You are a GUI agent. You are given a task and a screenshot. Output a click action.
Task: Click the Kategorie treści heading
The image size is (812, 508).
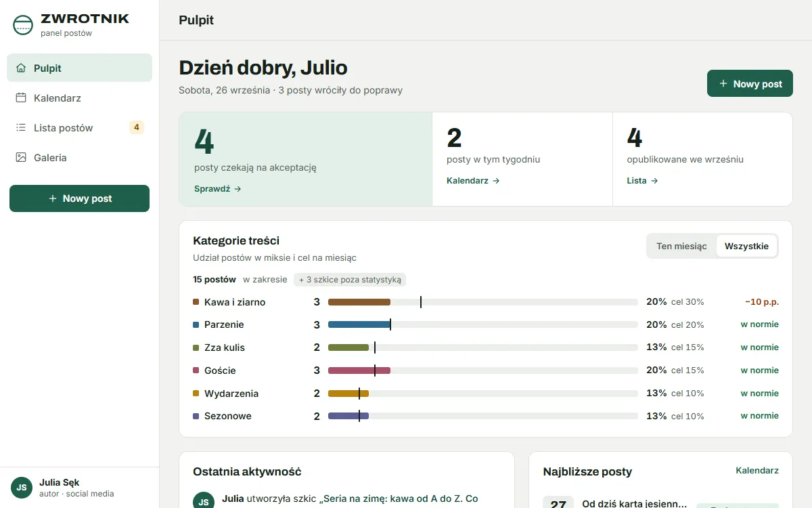(236, 240)
